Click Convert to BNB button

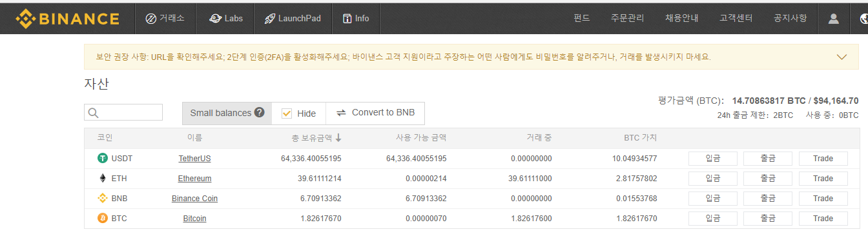[375, 113]
